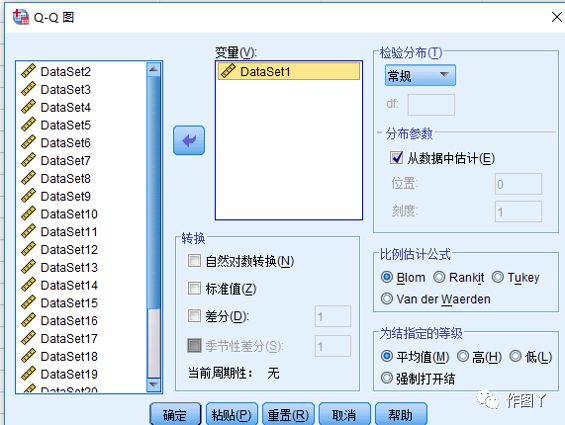
Task: Select DataSet17 text in the list
Action: click(69, 338)
